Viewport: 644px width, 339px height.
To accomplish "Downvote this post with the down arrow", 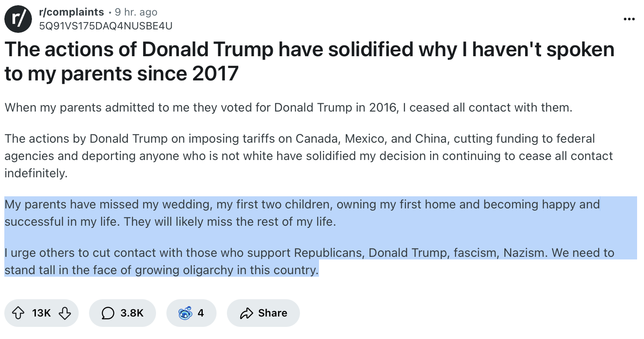I will 64,313.
